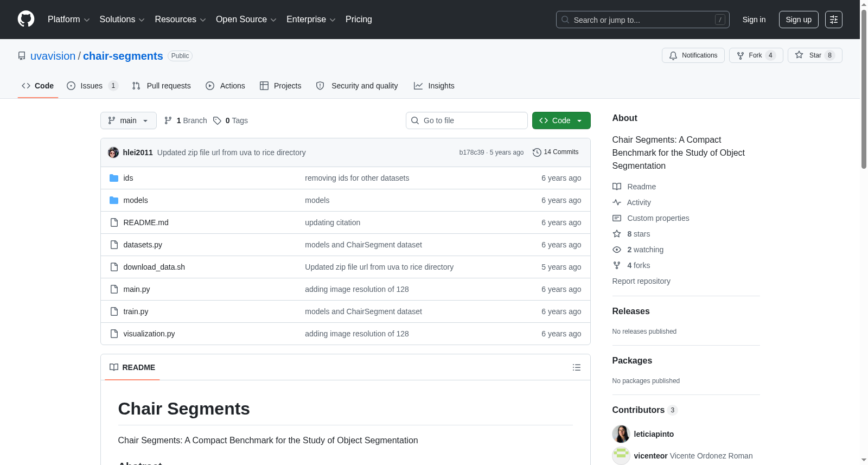
Task: Open the uvavision organization link
Action: (53, 56)
